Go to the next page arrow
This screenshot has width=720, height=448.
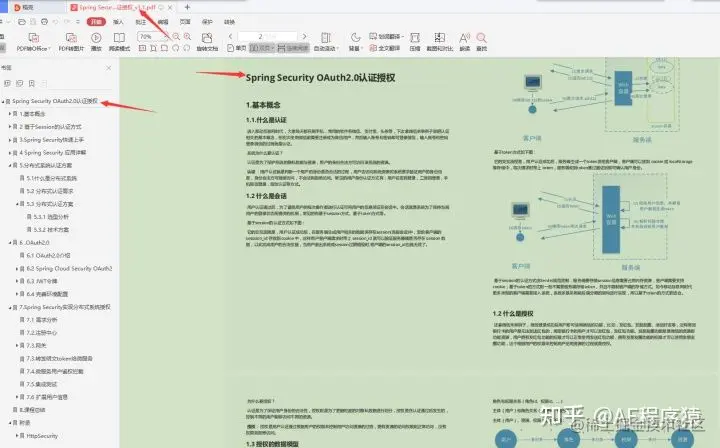click(x=304, y=36)
